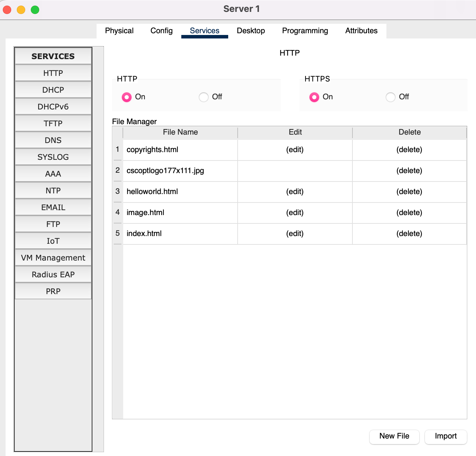Select the NTP service
476x456 pixels.
(x=53, y=191)
